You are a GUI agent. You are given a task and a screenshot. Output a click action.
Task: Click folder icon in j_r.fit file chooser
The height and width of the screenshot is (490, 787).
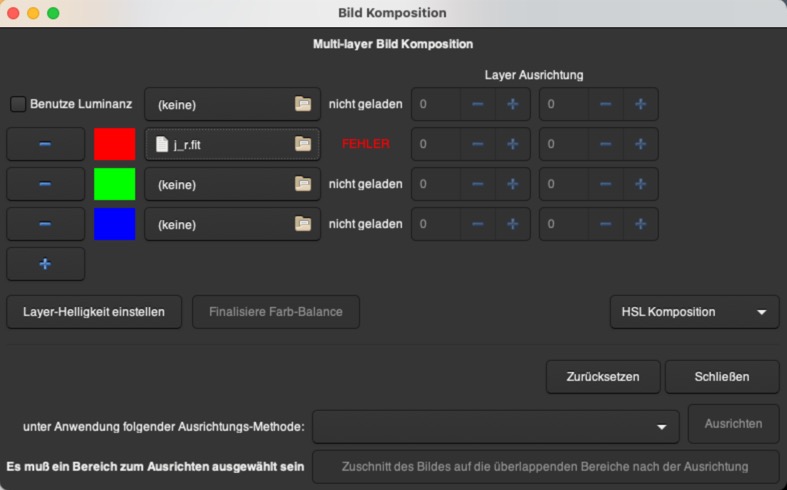pyautogui.click(x=302, y=144)
